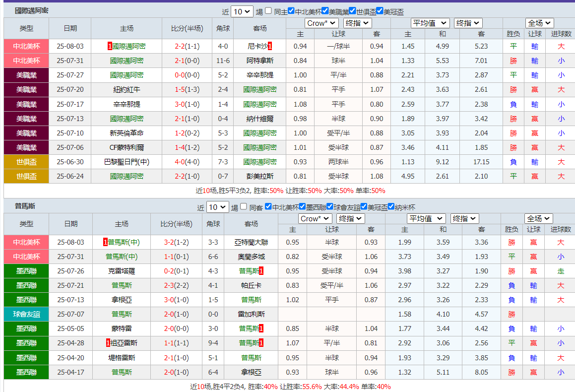575x392 pixels.
Task: Disable the 球會友誼 filter checkbox
Action: (328, 207)
